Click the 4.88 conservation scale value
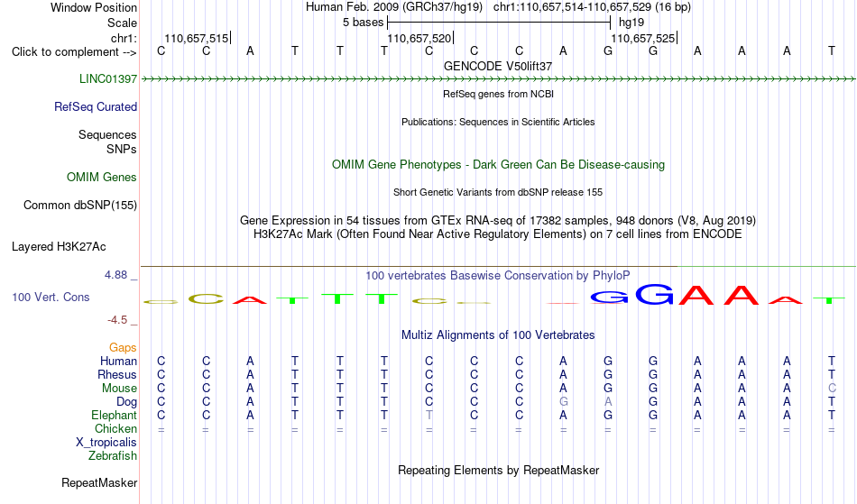The height and width of the screenshot is (504, 857). pos(115,275)
